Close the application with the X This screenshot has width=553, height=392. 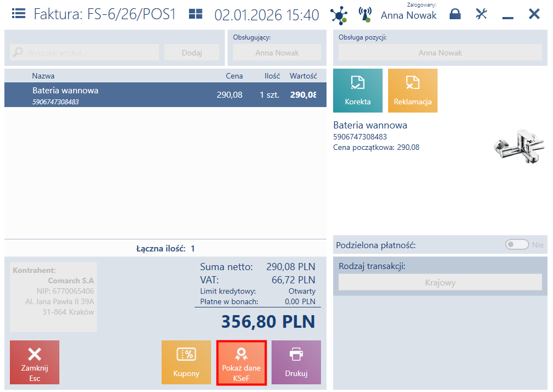534,14
